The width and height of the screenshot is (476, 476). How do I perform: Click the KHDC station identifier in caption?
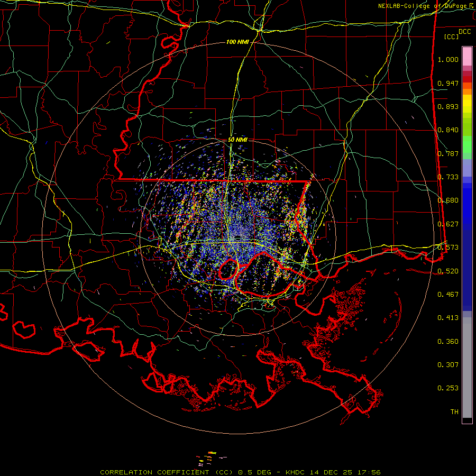click(x=297, y=472)
